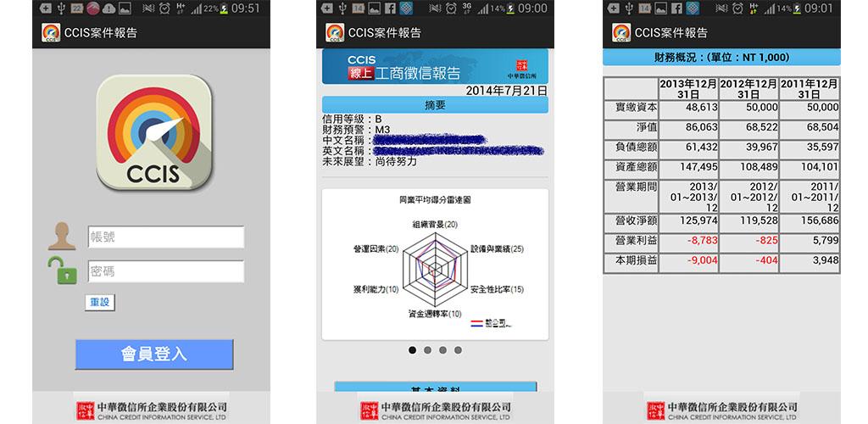Click the 負債總額 value 39,967
Screen dimensions: 868x424
(x=762, y=148)
